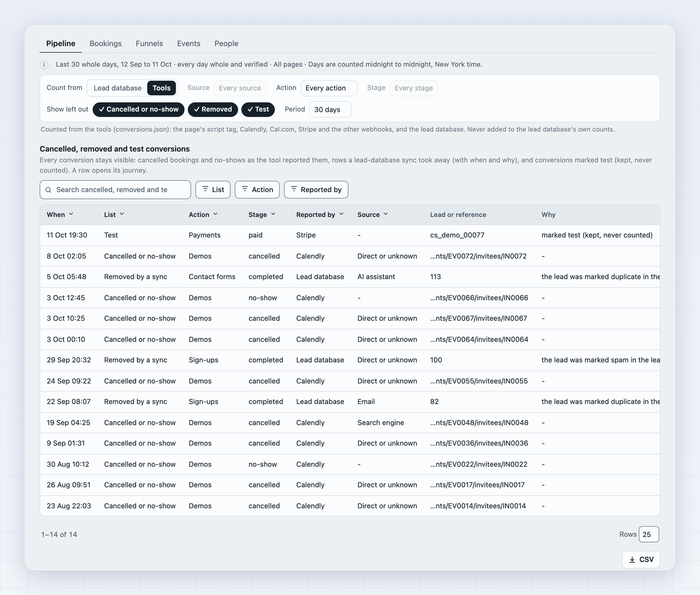Click the download icon on the CSV button
The height and width of the screenshot is (595, 700).
632,560
